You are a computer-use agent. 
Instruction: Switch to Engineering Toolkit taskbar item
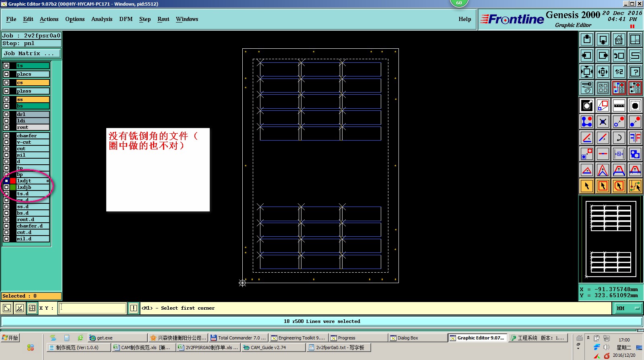tap(298, 338)
